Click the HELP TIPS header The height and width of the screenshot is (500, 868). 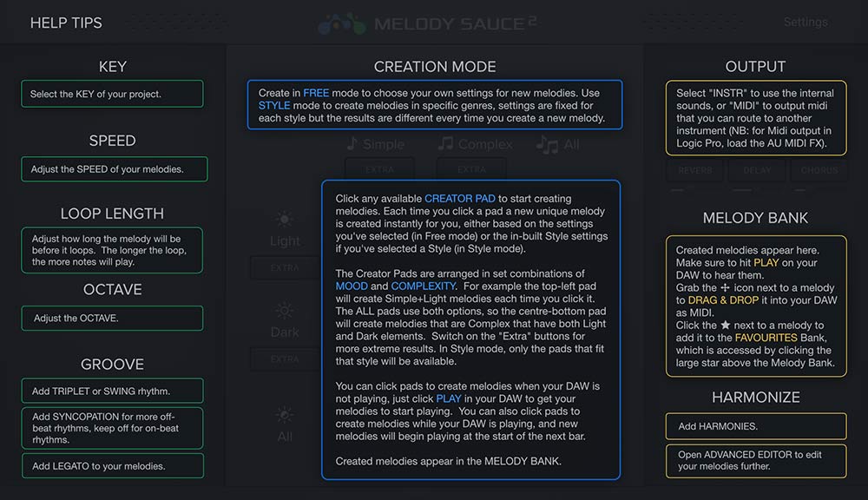(x=66, y=23)
